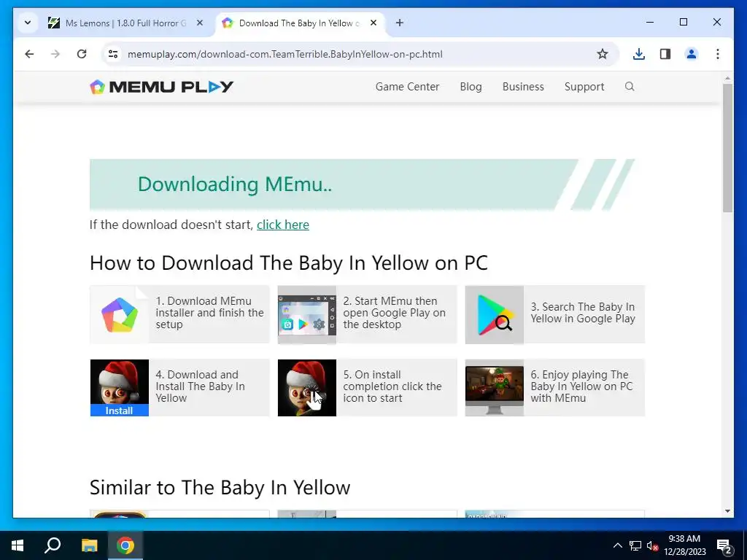Screen dimensions: 747x560
Task: Click the step 5 baby icon thumbnail
Action: click(x=307, y=388)
